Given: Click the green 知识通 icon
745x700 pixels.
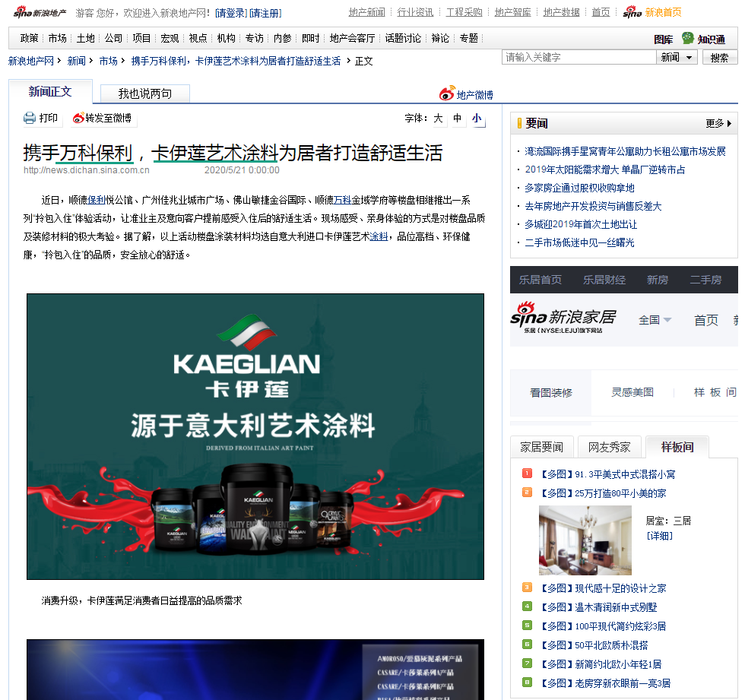Looking at the screenshot, I should point(687,37).
